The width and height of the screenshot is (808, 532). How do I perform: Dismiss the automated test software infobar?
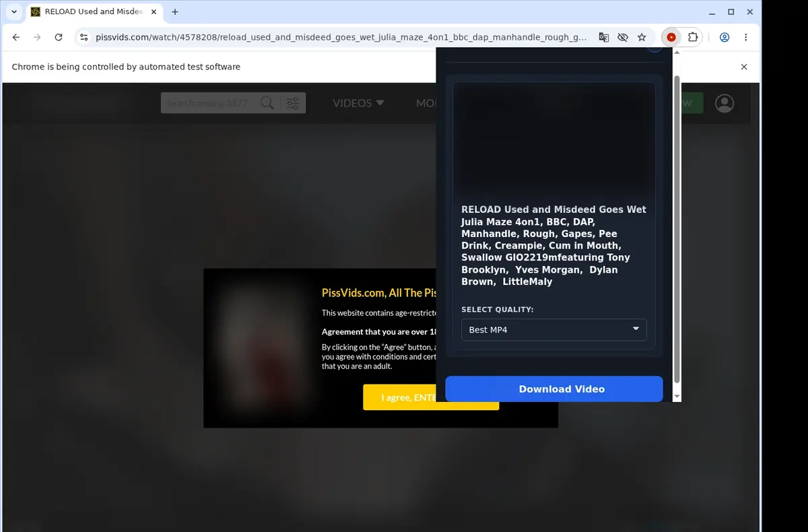(x=744, y=67)
